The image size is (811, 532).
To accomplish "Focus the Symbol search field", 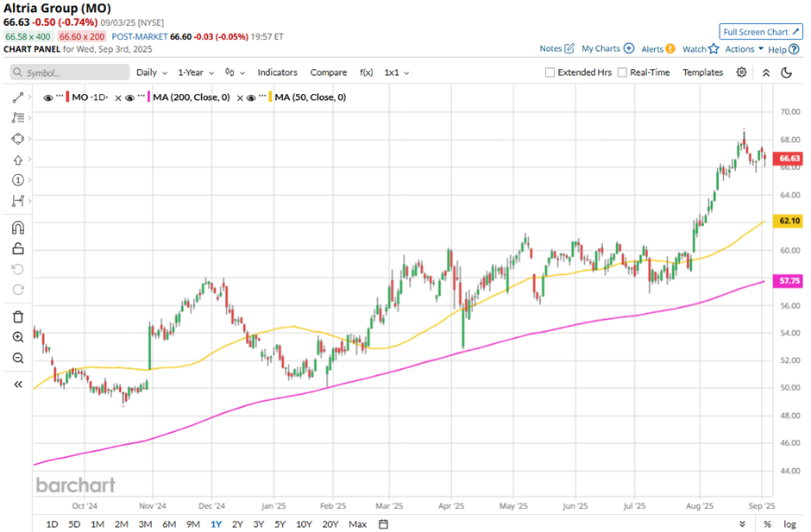I will pyautogui.click(x=70, y=72).
